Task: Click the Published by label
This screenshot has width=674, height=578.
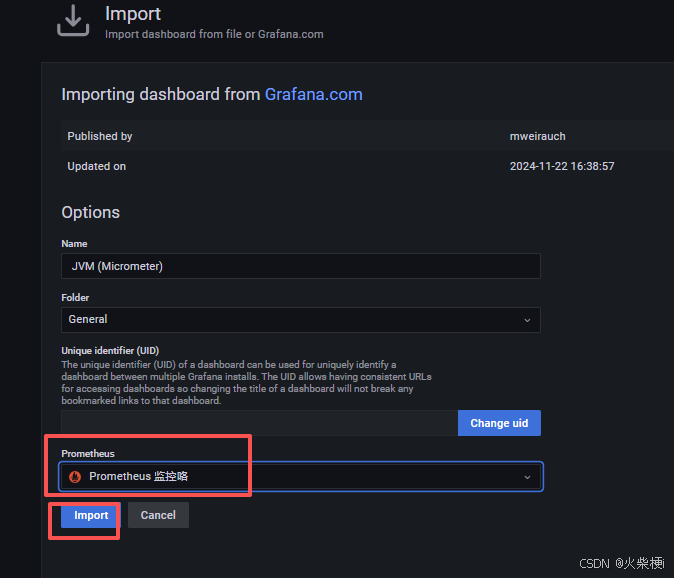Action: click(x=100, y=136)
